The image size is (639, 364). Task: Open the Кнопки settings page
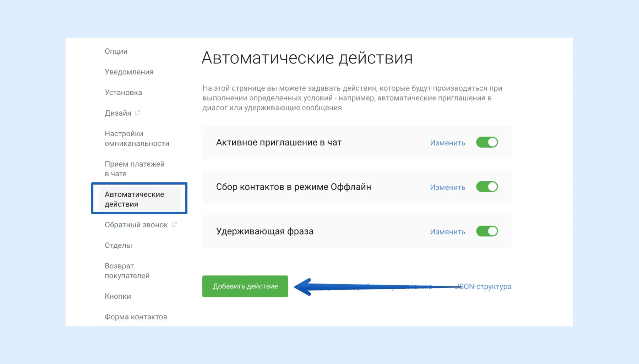click(x=118, y=296)
